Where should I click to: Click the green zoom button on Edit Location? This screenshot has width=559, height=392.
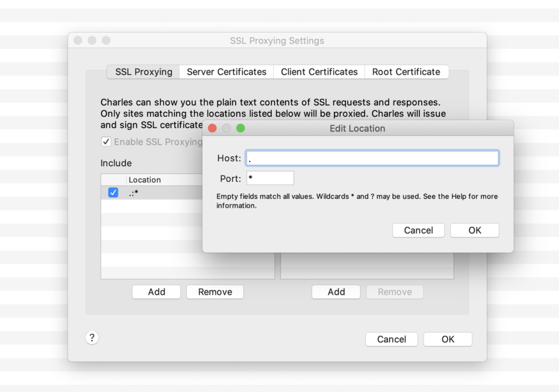tap(240, 128)
